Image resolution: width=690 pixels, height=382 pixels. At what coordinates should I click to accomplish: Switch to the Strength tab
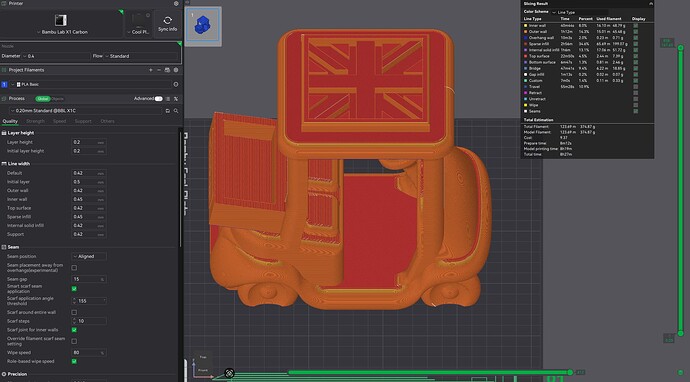(35, 121)
